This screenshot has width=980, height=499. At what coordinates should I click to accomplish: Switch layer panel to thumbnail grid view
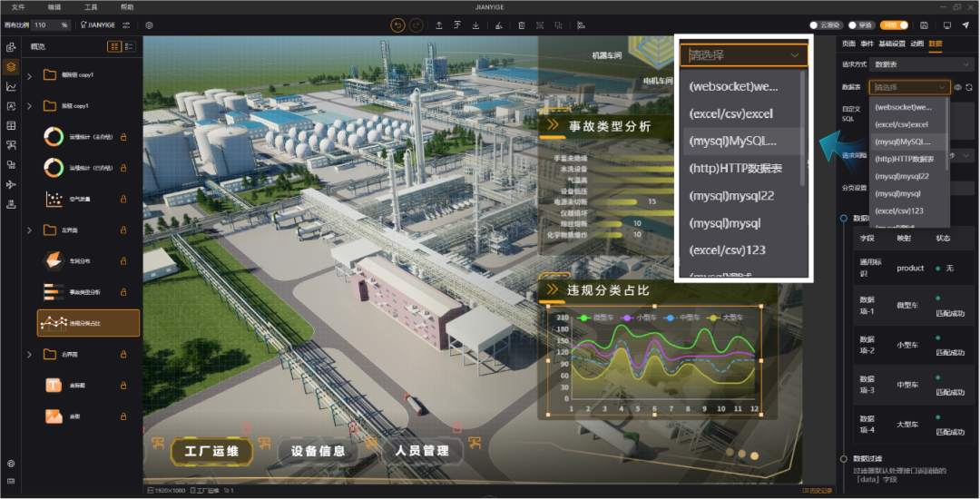click(x=114, y=46)
